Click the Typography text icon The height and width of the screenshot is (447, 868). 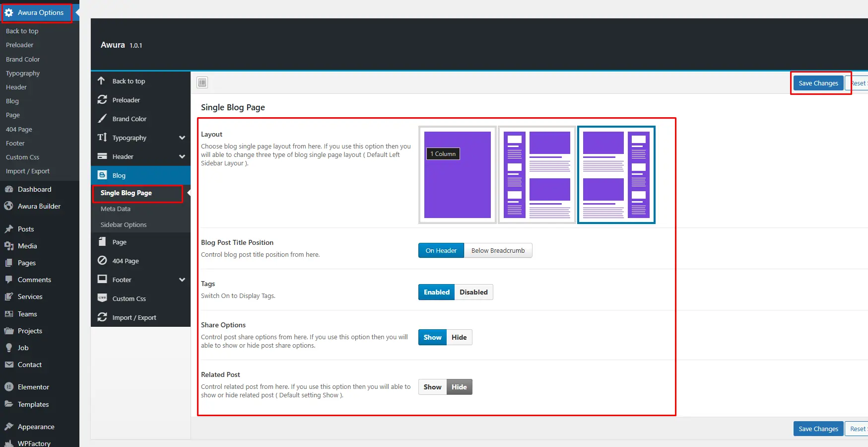102,137
